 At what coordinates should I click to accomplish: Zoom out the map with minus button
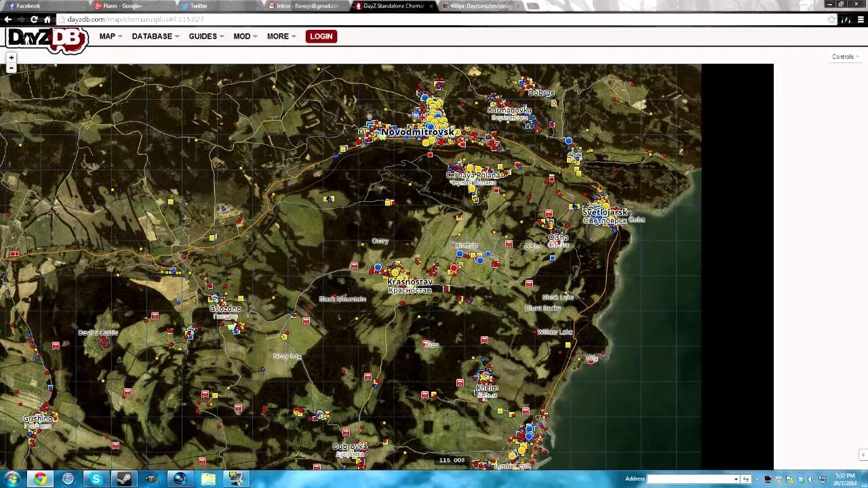(x=11, y=68)
